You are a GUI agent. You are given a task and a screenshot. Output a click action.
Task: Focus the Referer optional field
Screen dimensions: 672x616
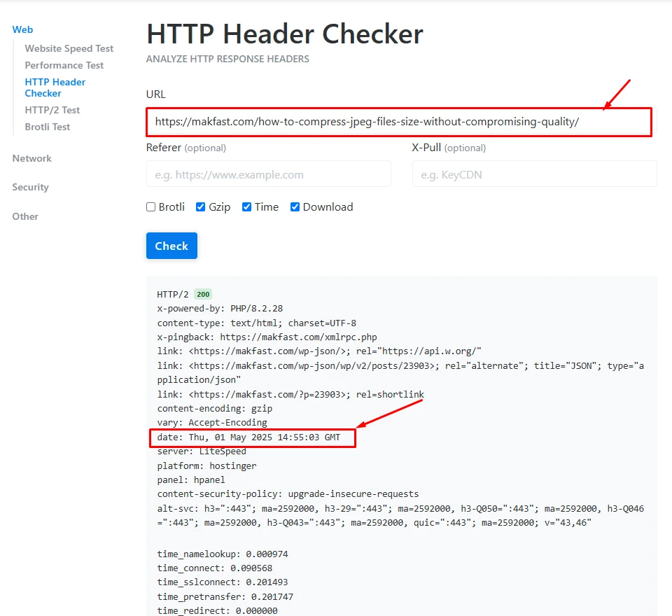[269, 174]
